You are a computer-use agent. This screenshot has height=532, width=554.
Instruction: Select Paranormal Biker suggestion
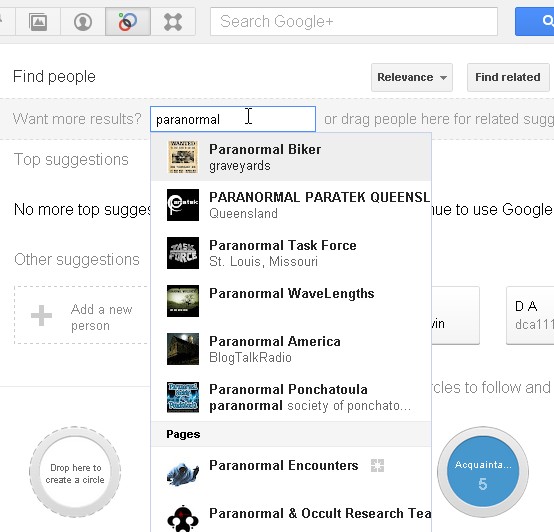(291, 157)
